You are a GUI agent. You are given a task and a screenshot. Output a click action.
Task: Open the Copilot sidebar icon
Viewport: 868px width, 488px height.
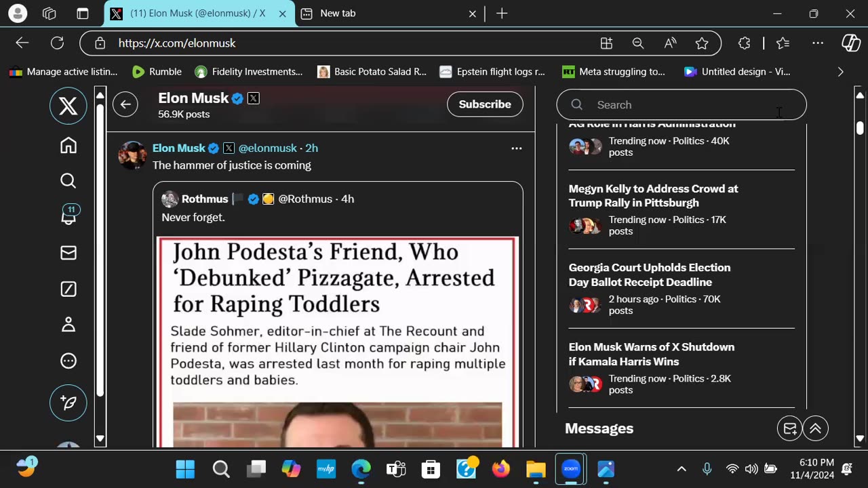[x=851, y=43]
